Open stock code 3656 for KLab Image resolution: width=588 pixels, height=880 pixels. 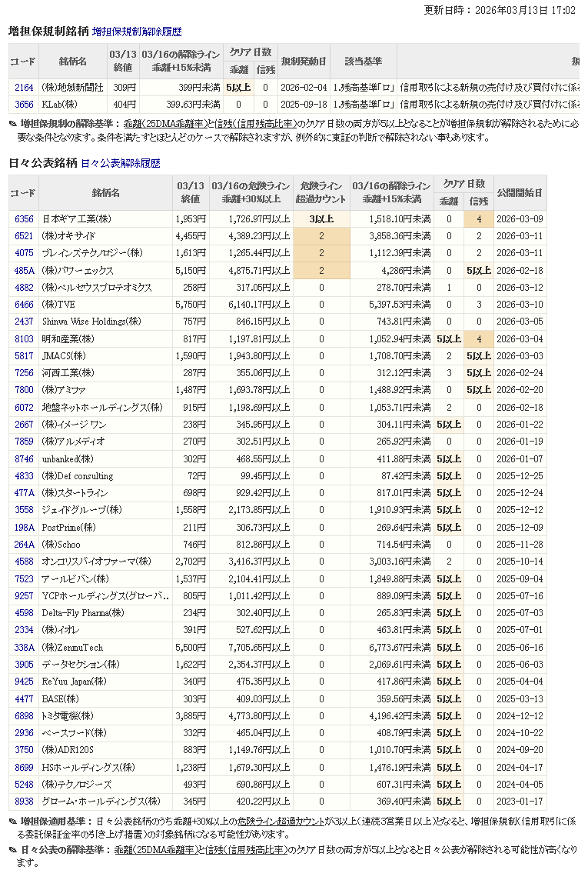24,104
